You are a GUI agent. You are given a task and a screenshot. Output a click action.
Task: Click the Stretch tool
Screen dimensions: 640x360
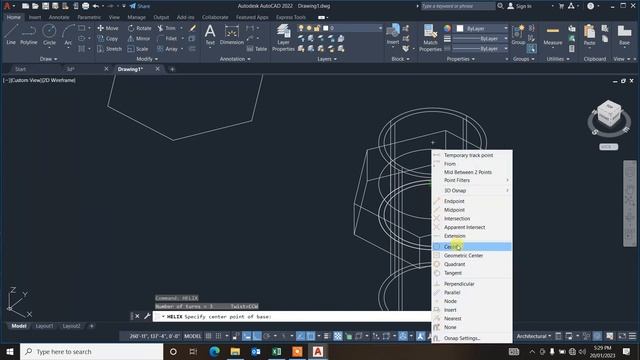[109, 49]
